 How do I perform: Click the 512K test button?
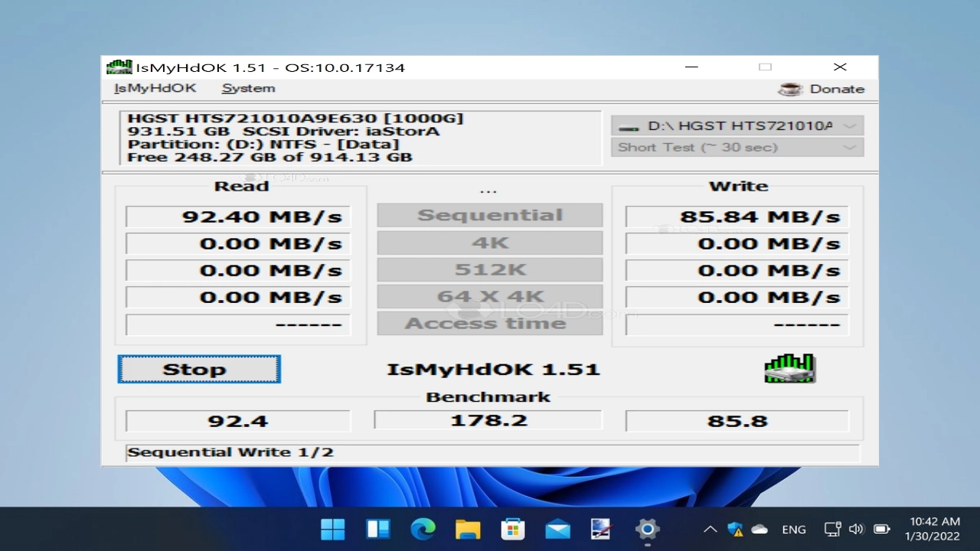pyautogui.click(x=490, y=269)
